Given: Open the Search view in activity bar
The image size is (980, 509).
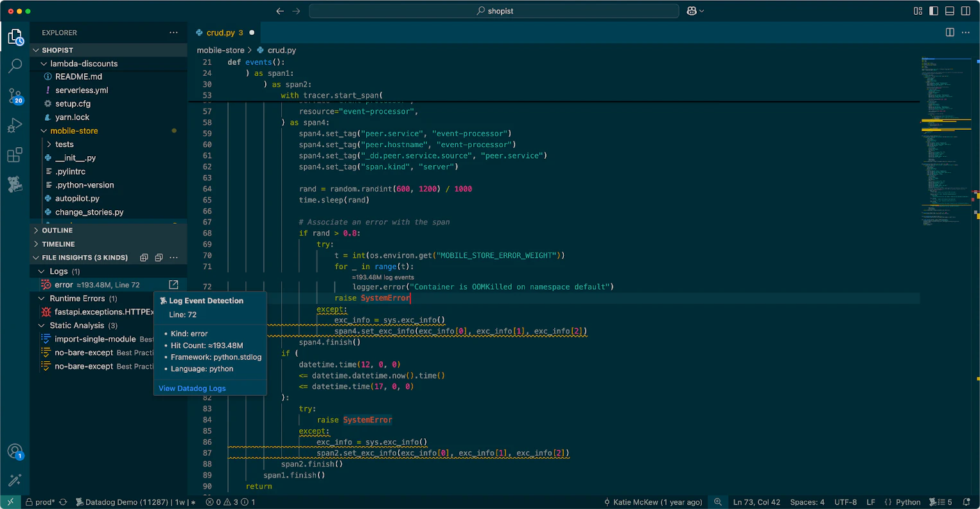Looking at the screenshot, I should [15, 66].
